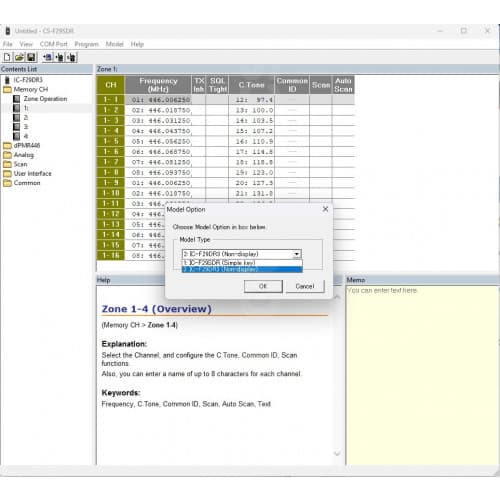Click into the Memo text area
The image size is (500, 500).
pos(422,375)
